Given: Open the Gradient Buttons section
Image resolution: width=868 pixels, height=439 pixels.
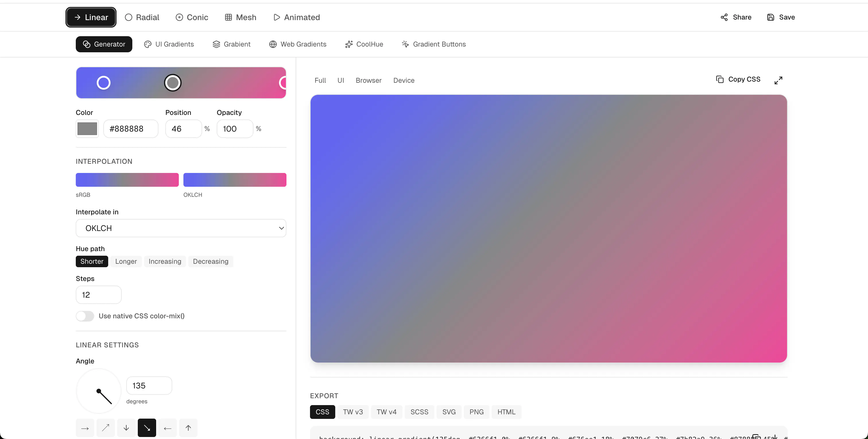Looking at the screenshot, I should (434, 44).
